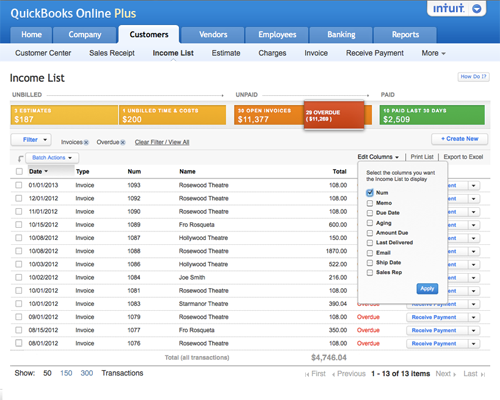
Task: Enable the Due Date column checkbox
Action: pos(370,213)
